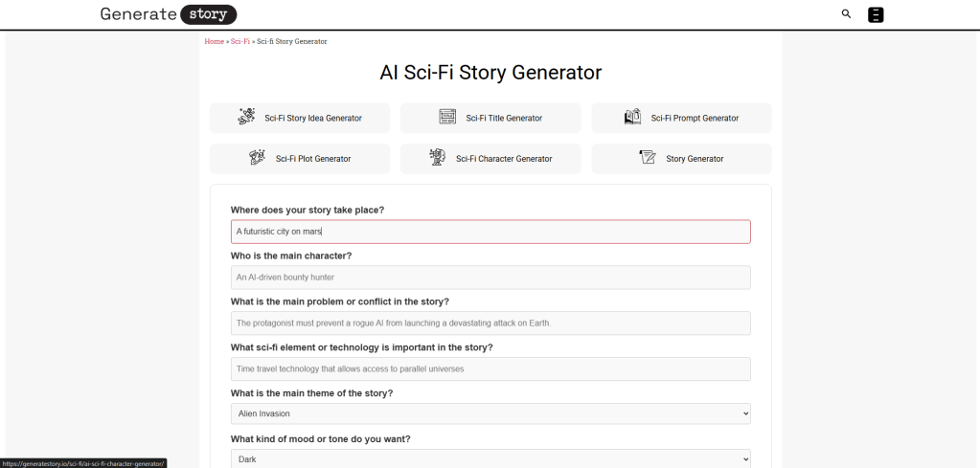Click the Sci-Fi Prompt Generator icon

pyautogui.click(x=632, y=117)
